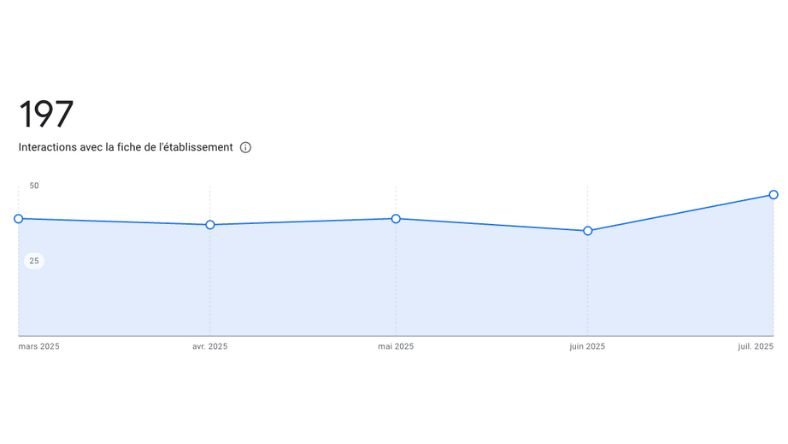Click the 'juil. 2025' axis label
This screenshot has height=444, width=788.
pyautogui.click(x=756, y=347)
